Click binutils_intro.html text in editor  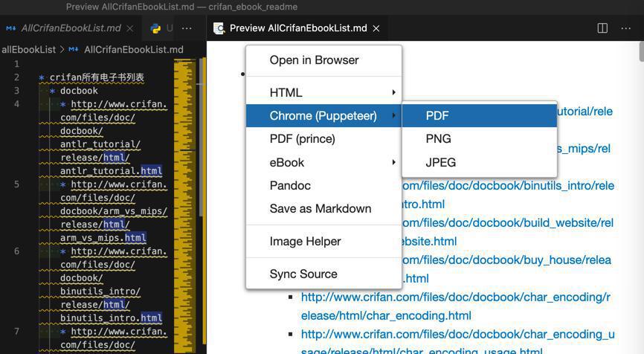[x=111, y=318]
